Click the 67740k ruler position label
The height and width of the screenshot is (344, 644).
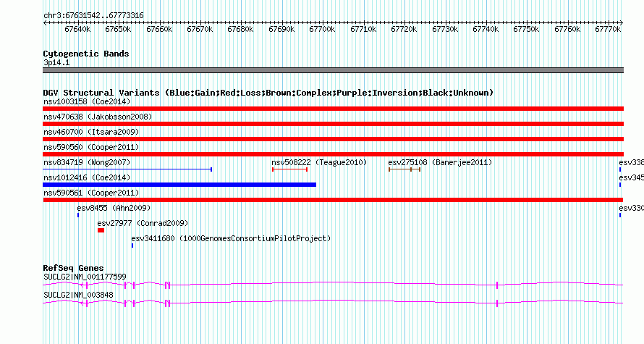tap(486, 29)
